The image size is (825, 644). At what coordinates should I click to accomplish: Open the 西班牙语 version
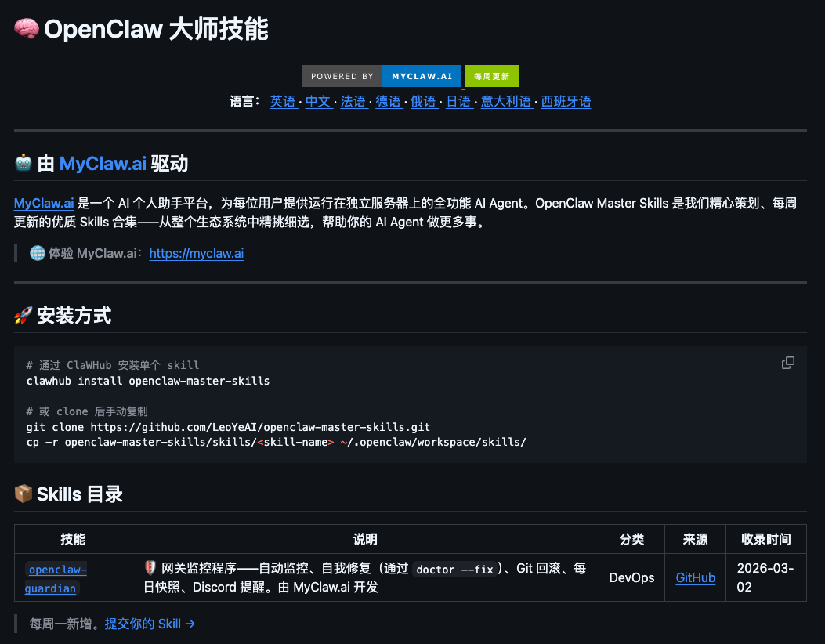tap(566, 101)
